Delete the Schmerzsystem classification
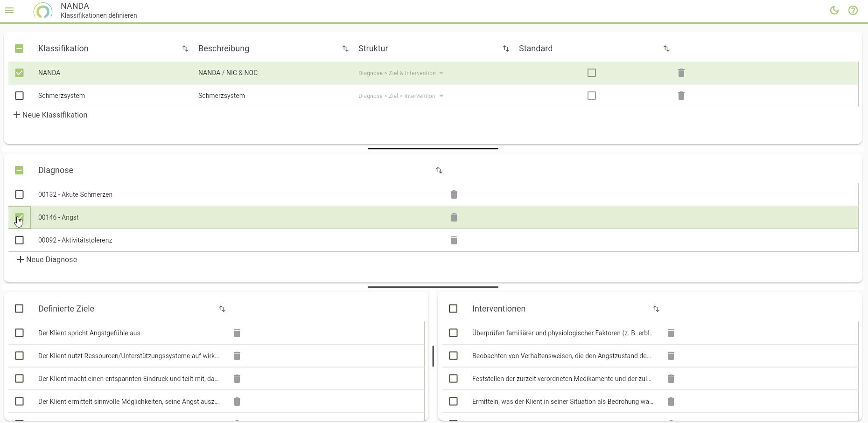The height and width of the screenshot is (423, 868). tap(681, 96)
